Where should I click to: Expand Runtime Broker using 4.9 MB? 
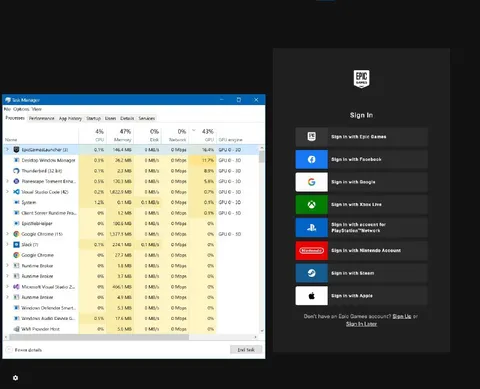point(7,297)
